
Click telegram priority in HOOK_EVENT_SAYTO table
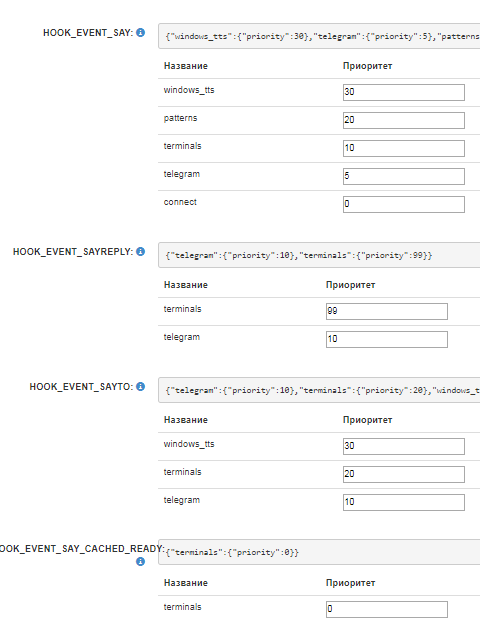404,502
